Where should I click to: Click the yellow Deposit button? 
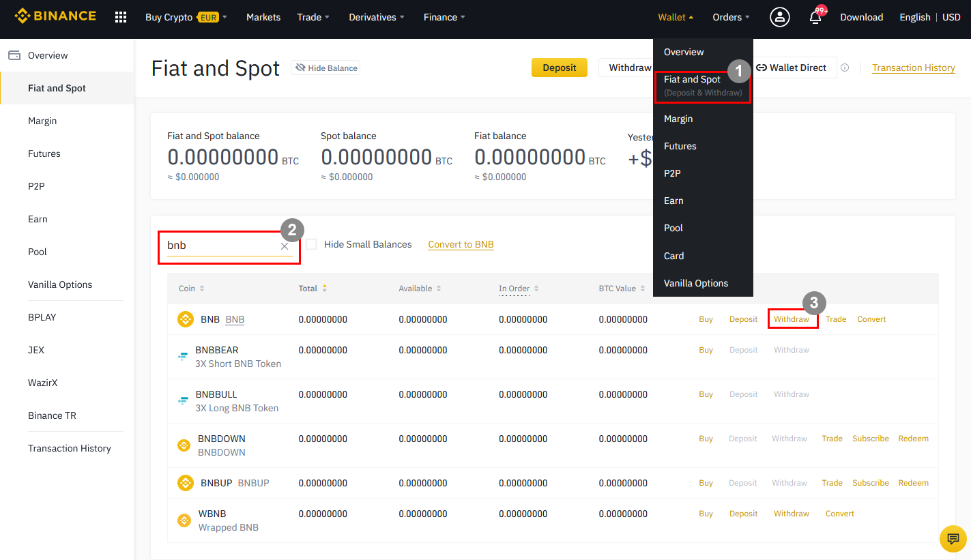559,68
